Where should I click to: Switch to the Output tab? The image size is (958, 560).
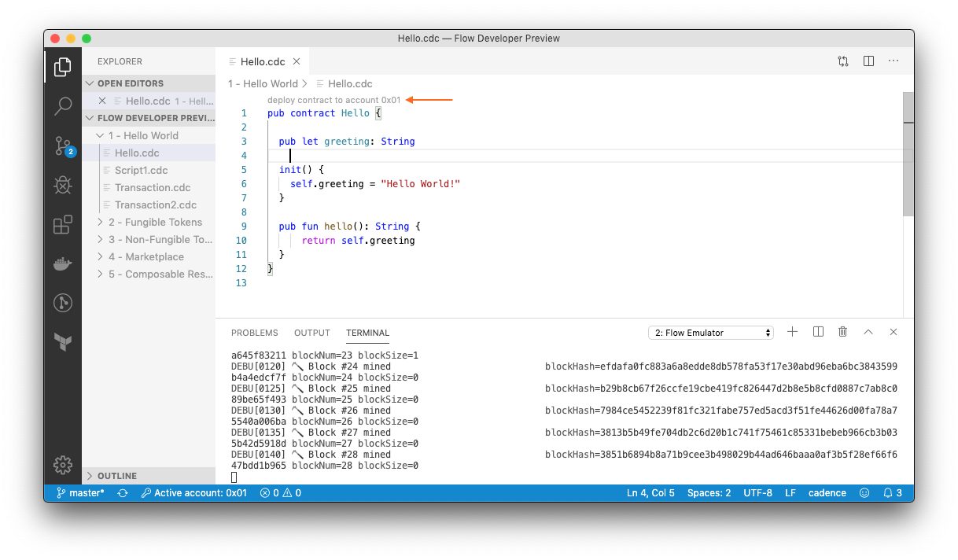click(312, 333)
